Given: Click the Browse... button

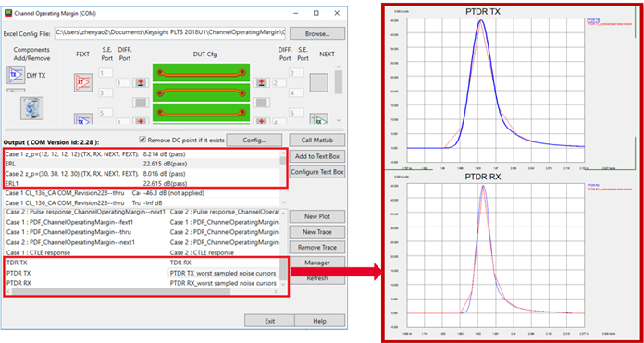Looking at the screenshot, I should [x=316, y=33].
